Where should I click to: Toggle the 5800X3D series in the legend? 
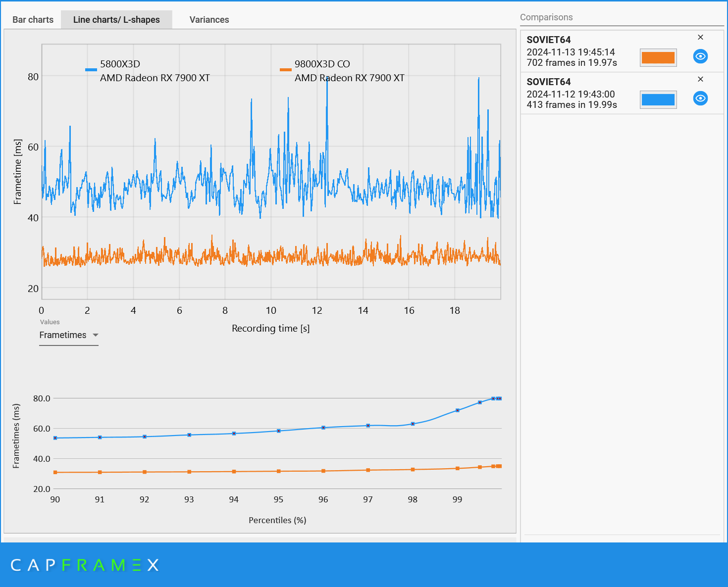91,70
